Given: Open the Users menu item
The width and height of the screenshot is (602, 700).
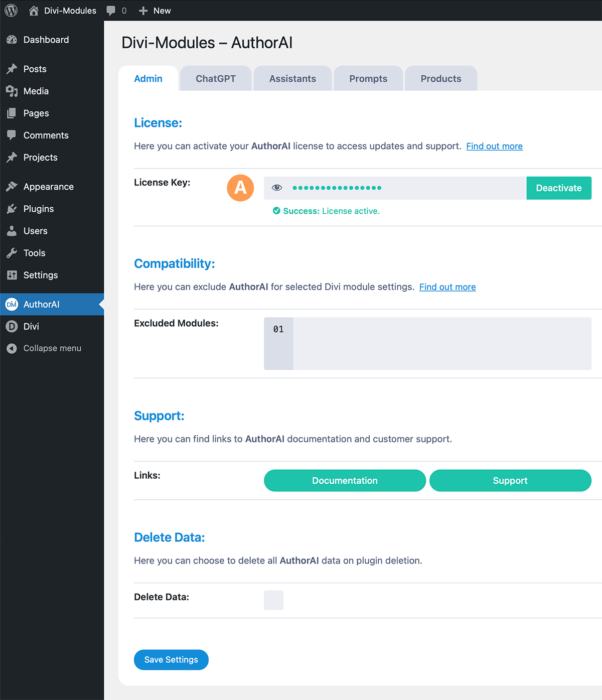Looking at the screenshot, I should (x=52, y=231).
